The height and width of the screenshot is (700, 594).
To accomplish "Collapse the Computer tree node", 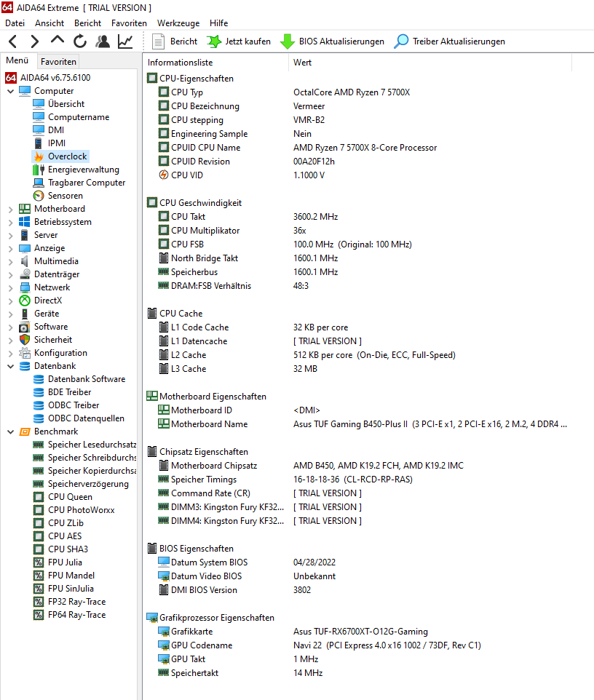I will (11, 91).
